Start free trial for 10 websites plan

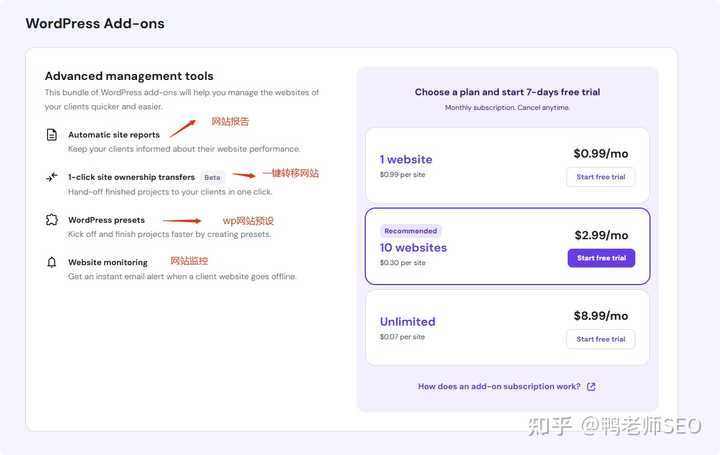tap(601, 258)
